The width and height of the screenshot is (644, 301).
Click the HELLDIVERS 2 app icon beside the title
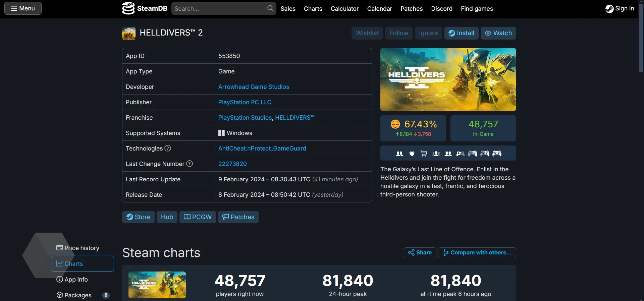pos(129,34)
